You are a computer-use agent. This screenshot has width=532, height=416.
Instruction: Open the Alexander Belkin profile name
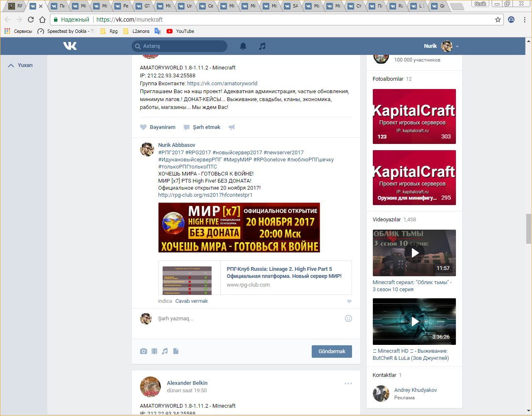click(x=187, y=383)
